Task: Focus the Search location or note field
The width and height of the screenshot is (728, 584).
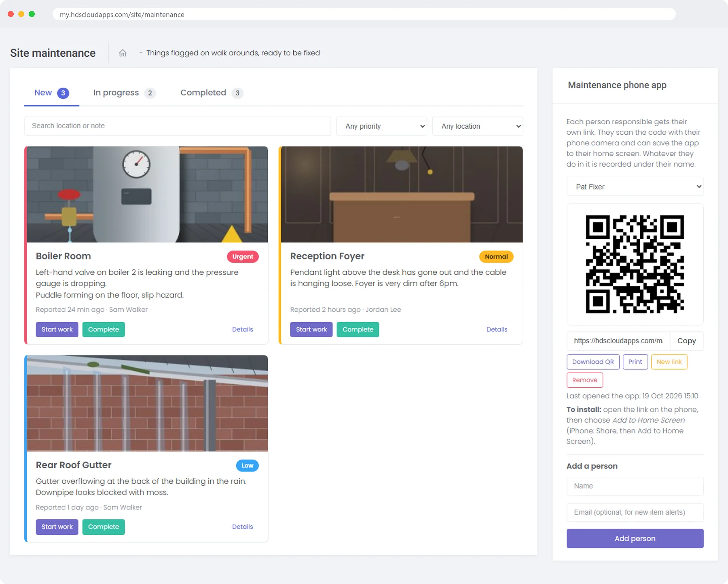Action: point(178,126)
